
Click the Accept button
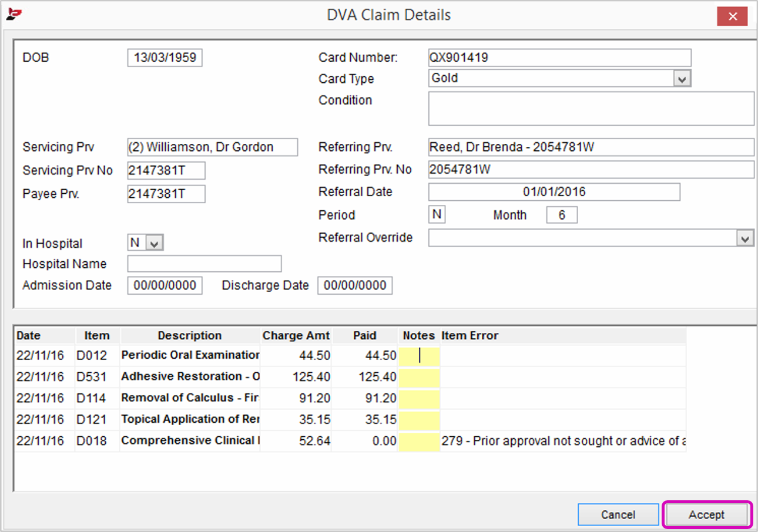(x=707, y=515)
